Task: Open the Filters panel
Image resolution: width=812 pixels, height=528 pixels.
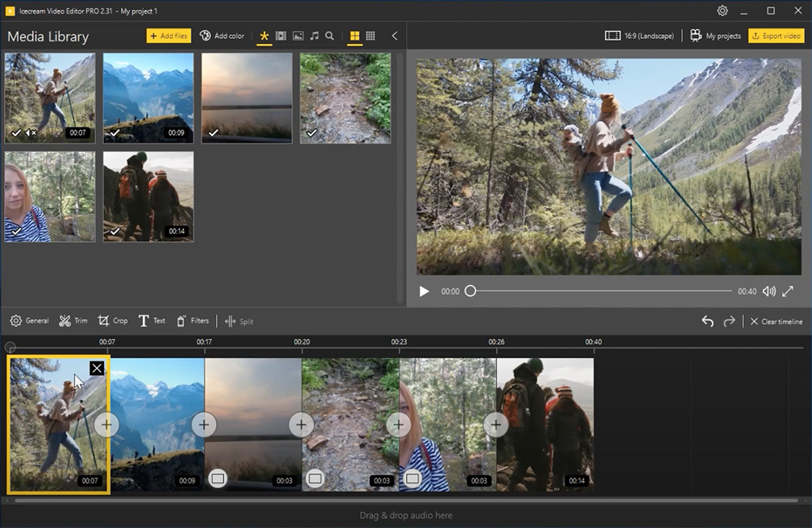Action: (192, 320)
